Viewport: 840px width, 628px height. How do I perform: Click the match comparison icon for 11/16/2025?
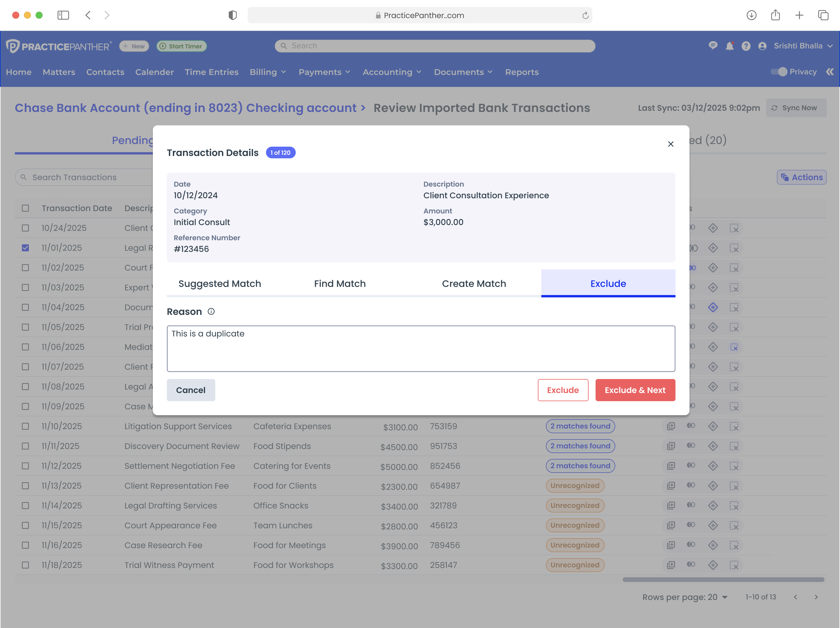pos(691,545)
